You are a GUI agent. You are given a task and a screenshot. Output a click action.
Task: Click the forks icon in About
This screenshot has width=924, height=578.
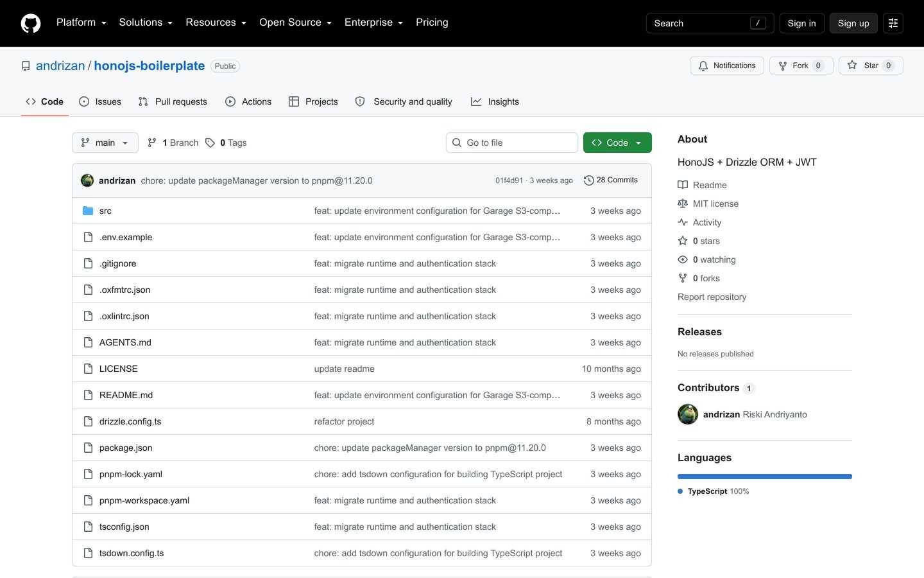point(683,278)
